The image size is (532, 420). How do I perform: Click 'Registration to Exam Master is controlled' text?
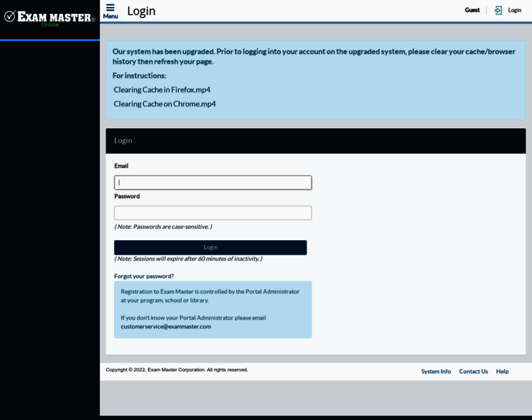210,296
